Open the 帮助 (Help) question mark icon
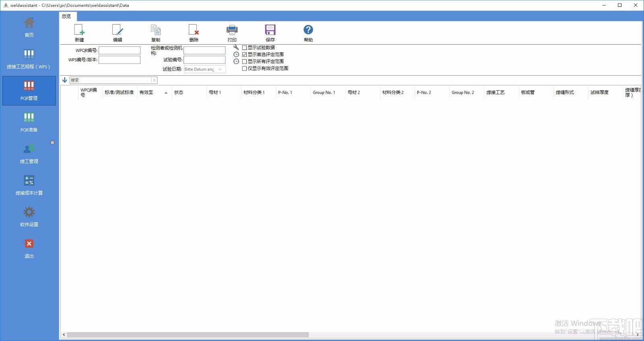644x341 pixels. tap(308, 30)
